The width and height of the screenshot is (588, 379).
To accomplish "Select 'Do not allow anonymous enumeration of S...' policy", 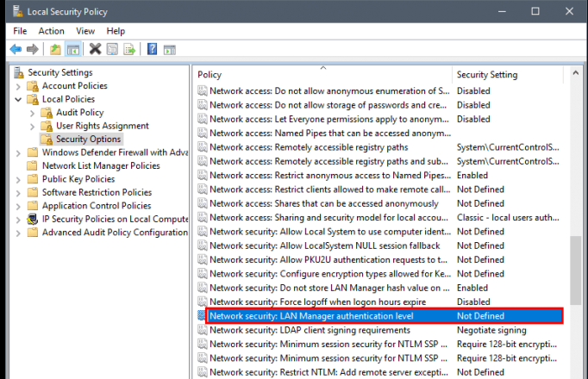I will coord(378,91).
